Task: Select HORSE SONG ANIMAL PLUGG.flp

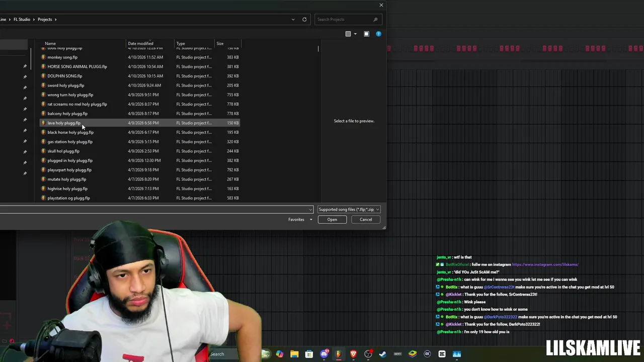Action: tap(140, 67)
